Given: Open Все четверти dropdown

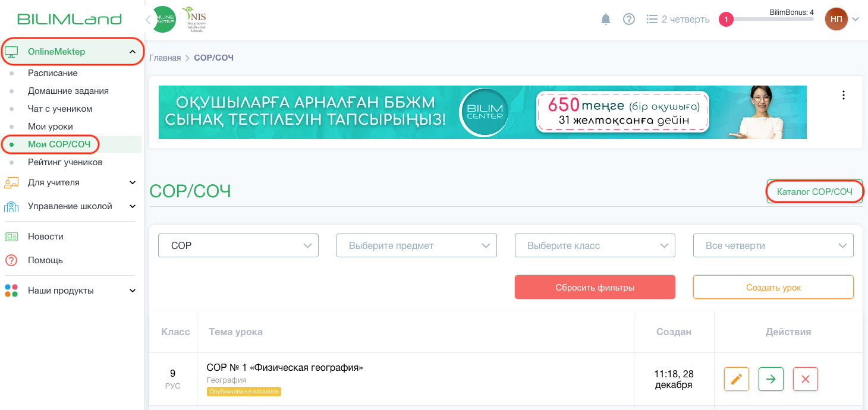Looking at the screenshot, I should coord(773,245).
